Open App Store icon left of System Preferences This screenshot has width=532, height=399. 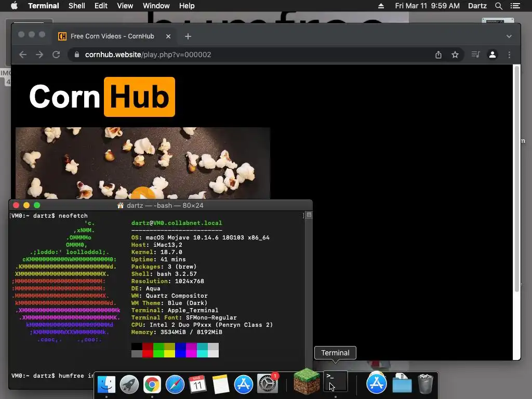[243, 384]
